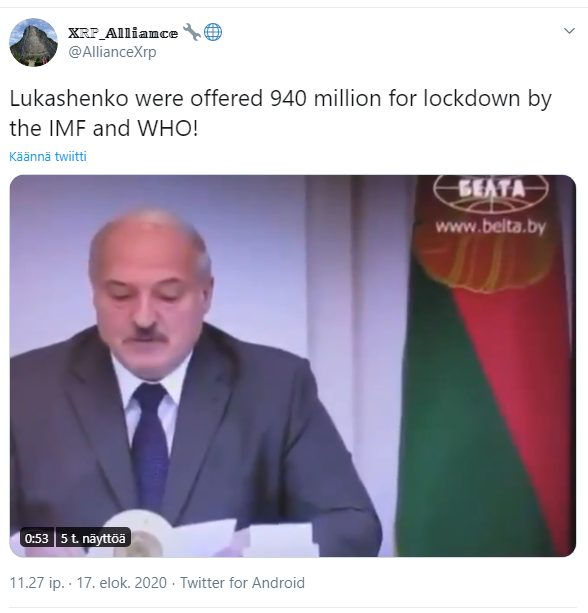The image size is (588, 613).
Task: Open the @AllianceXrp handle
Action: coord(112,52)
